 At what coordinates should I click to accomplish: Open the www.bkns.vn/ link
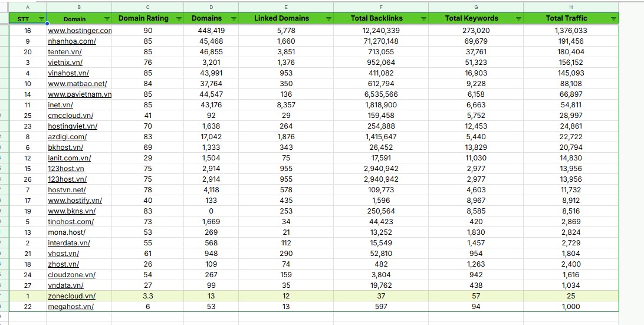coord(72,211)
